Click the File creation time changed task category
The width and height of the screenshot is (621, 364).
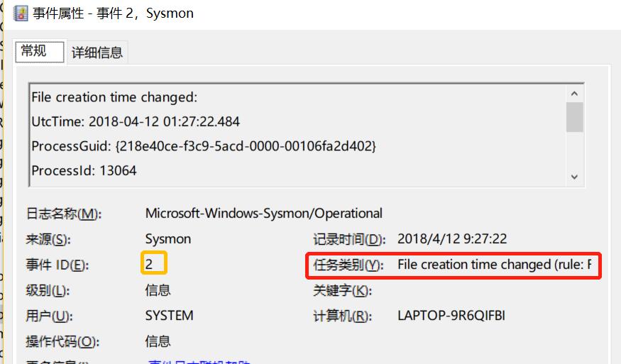(494, 265)
